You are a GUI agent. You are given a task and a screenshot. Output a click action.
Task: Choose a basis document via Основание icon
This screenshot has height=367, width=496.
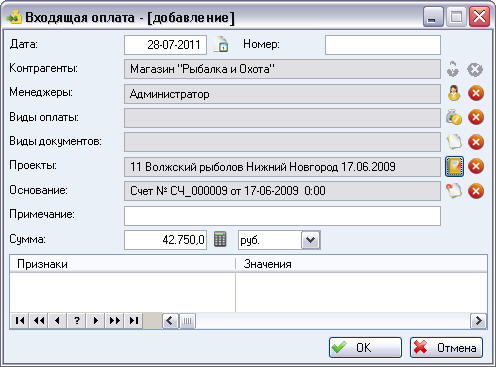coord(454,191)
